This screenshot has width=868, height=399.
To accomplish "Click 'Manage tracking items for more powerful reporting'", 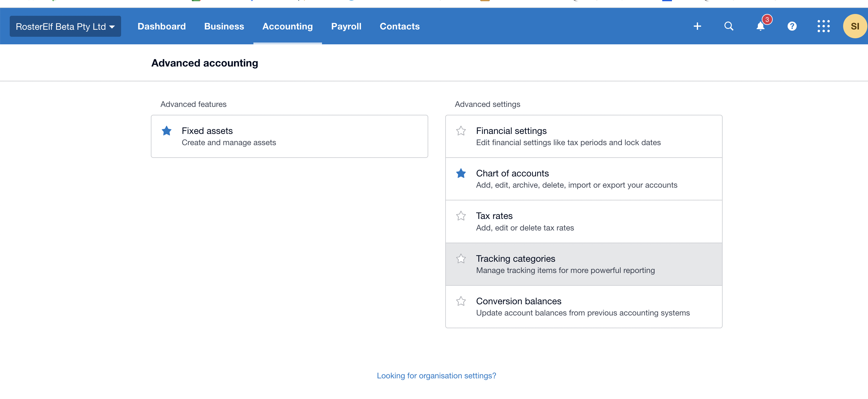I will 565,270.
